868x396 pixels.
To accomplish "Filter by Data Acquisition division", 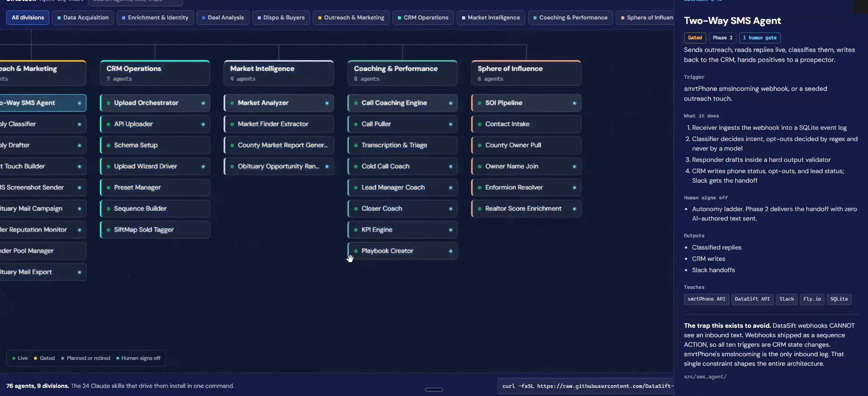I will 83,18.
